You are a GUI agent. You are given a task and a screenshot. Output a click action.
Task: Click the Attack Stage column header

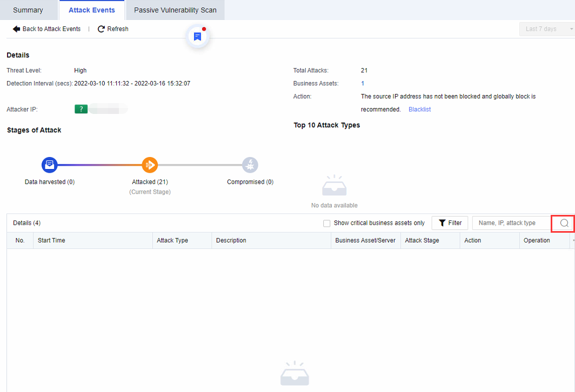pos(422,240)
